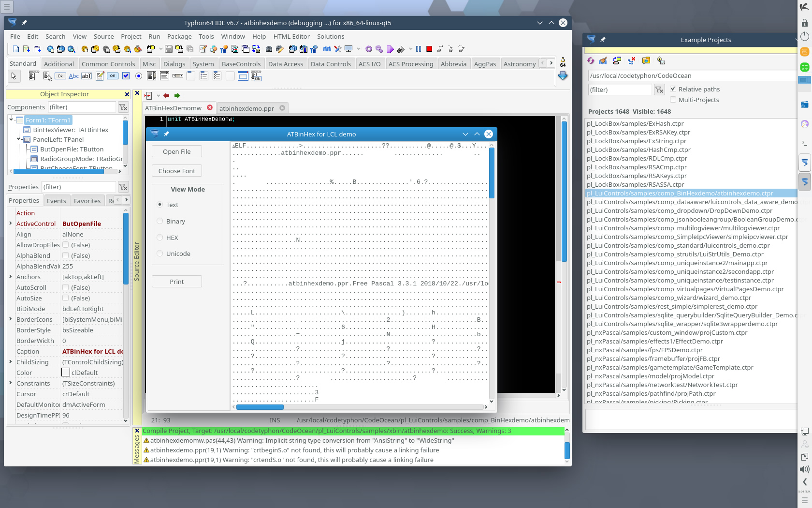The width and height of the screenshot is (812, 508).
Task: Select the Text view mode radio button
Action: click(160, 205)
